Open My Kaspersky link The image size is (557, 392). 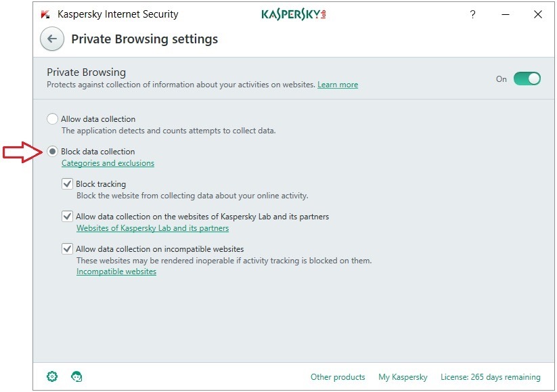403,376
